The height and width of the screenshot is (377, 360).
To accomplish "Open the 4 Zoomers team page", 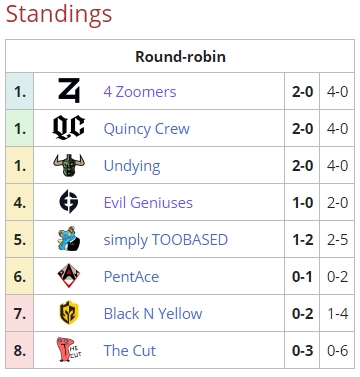I will pos(140,92).
